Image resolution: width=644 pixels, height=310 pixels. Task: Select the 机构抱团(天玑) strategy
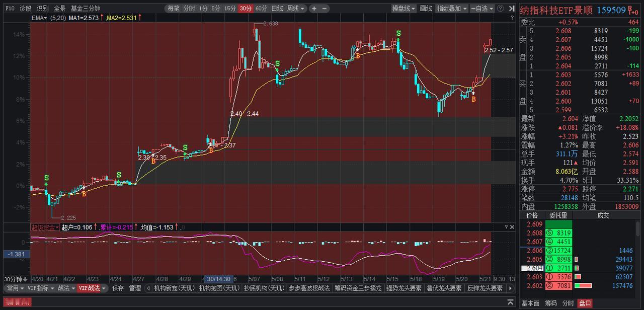click(218, 288)
